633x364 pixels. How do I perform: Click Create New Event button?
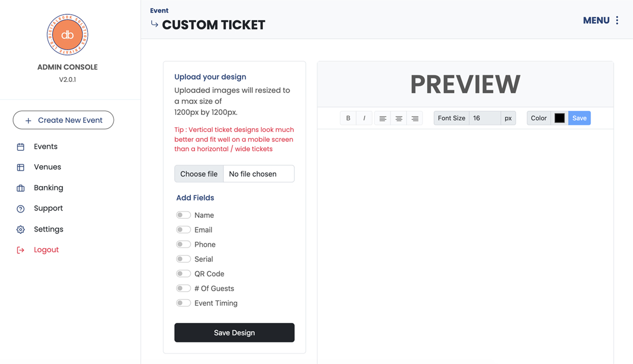click(x=63, y=120)
